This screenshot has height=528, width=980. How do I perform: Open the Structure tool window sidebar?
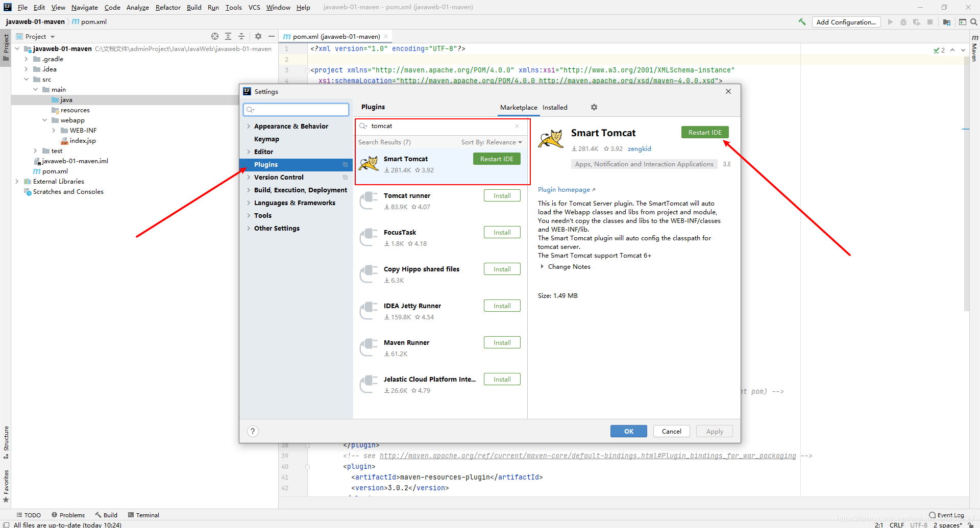[x=6, y=442]
